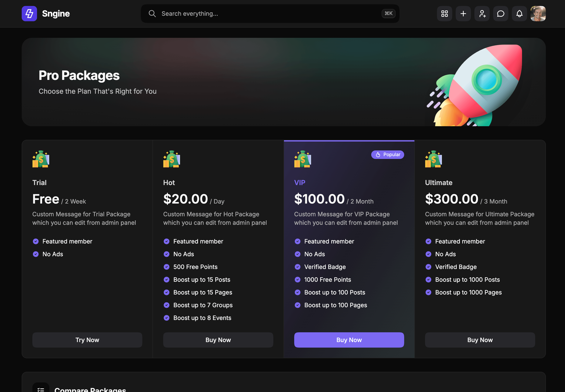Click the Trial package money bag icon
The image size is (565, 392).
coord(41,159)
